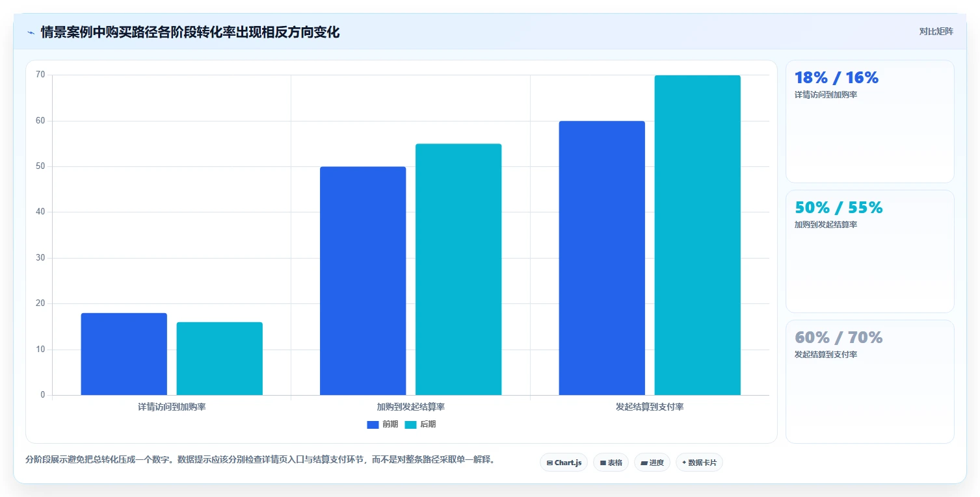Click the 数据卡片 tag button
980x497 pixels.
(x=699, y=463)
